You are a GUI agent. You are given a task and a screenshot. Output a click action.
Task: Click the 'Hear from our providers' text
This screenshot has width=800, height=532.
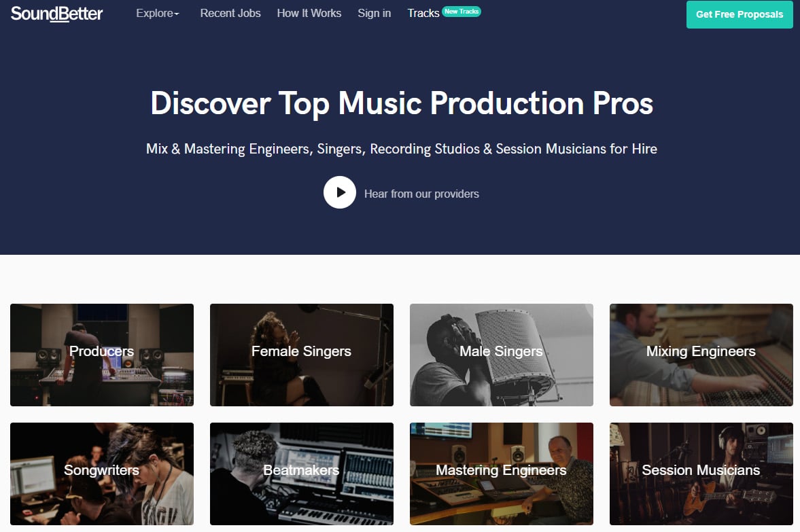click(x=421, y=194)
